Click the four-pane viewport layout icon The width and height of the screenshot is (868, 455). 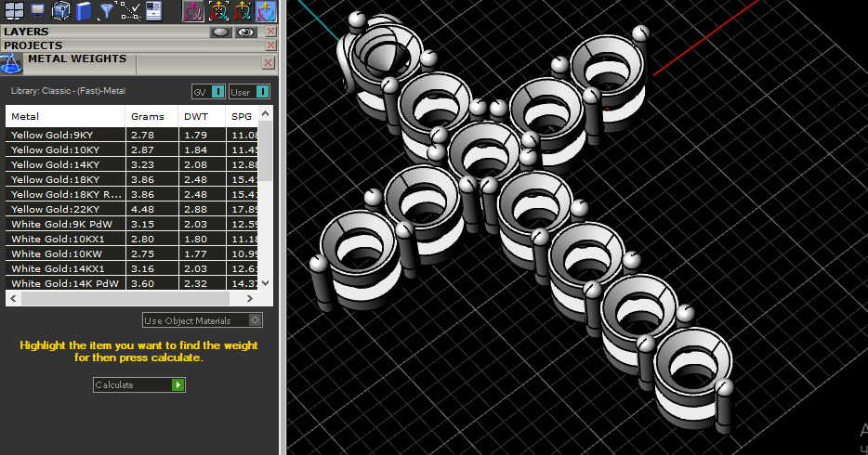pos(14,10)
